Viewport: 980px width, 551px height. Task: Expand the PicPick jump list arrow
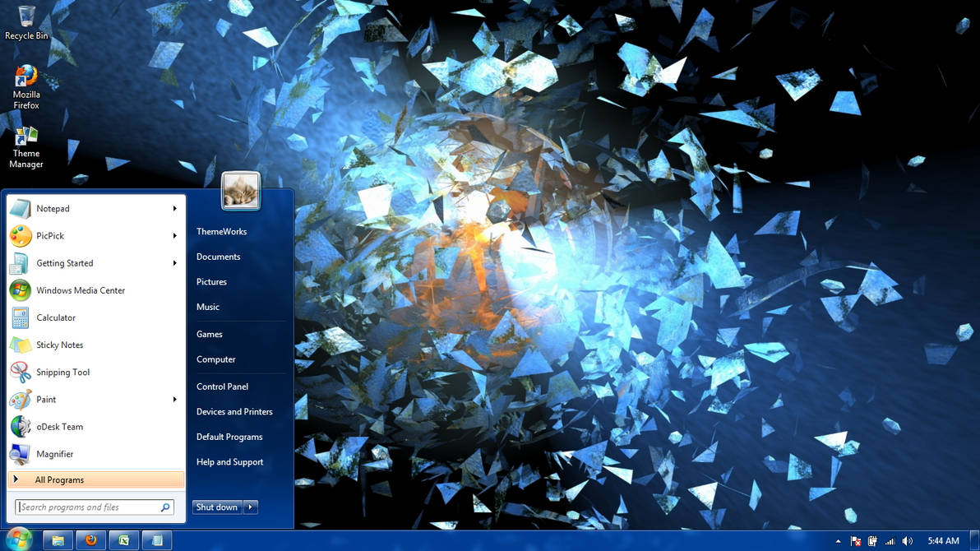click(x=175, y=236)
